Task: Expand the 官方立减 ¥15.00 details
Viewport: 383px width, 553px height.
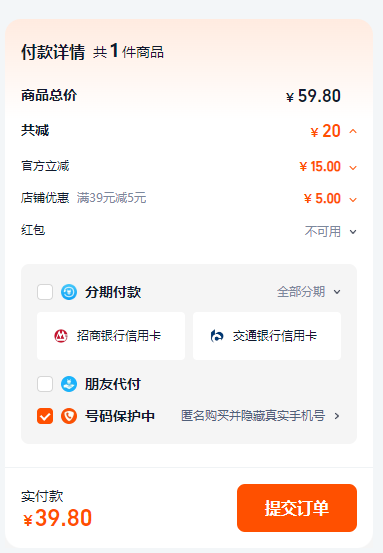Action: pyautogui.click(x=353, y=168)
